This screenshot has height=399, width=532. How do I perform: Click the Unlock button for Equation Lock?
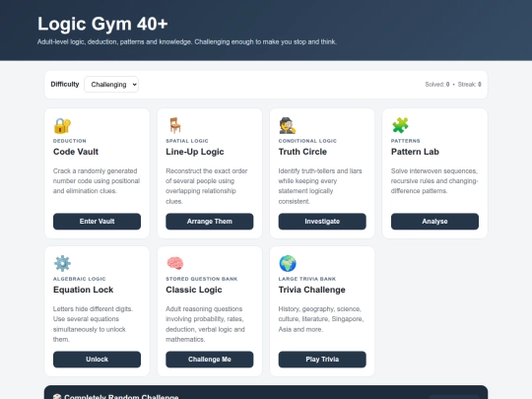coord(97,360)
